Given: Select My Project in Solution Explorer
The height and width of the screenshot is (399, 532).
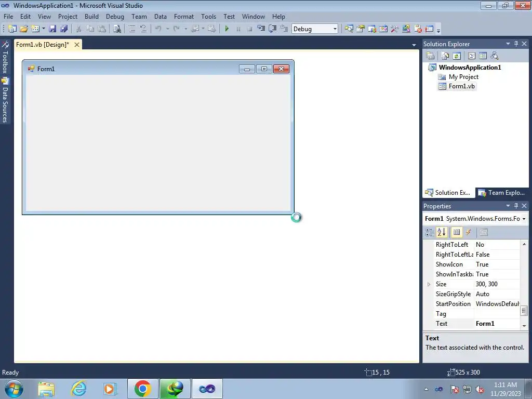Looking at the screenshot, I should click(463, 77).
